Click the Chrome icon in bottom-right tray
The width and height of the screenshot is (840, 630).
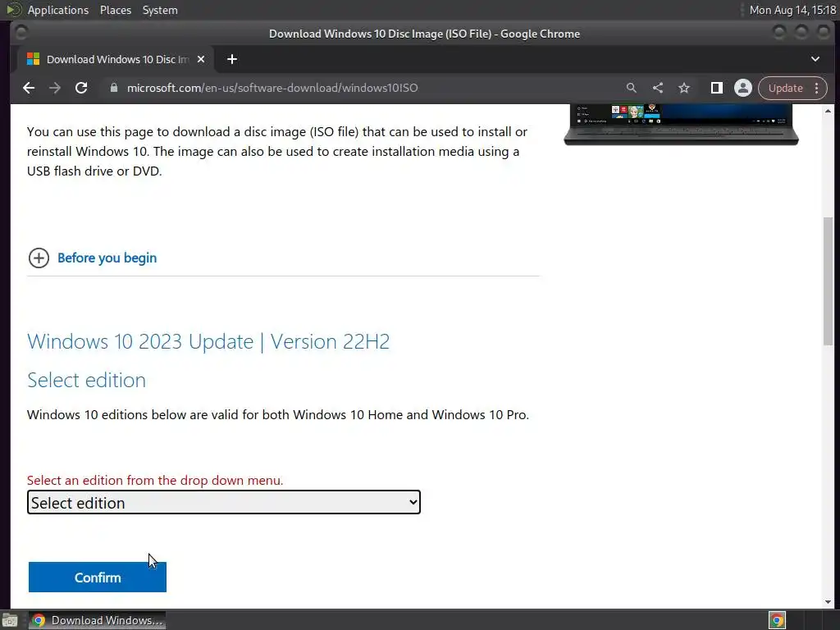777,620
